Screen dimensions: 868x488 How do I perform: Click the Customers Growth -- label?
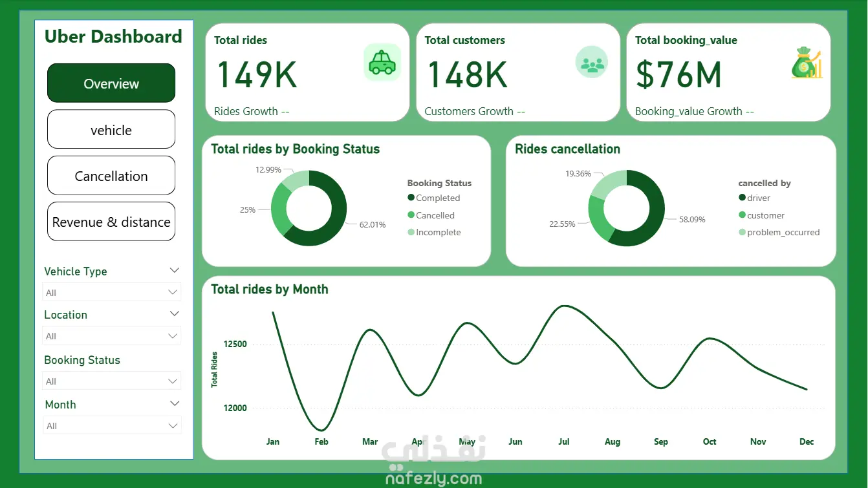475,111
